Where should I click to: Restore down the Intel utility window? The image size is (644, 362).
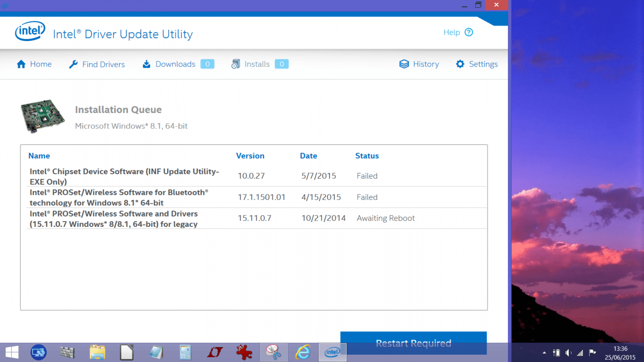click(478, 5)
